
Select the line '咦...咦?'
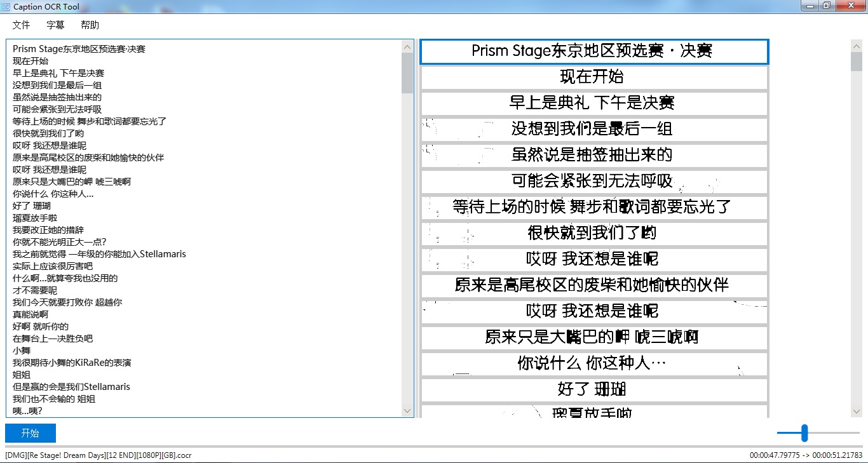pyautogui.click(x=27, y=411)
